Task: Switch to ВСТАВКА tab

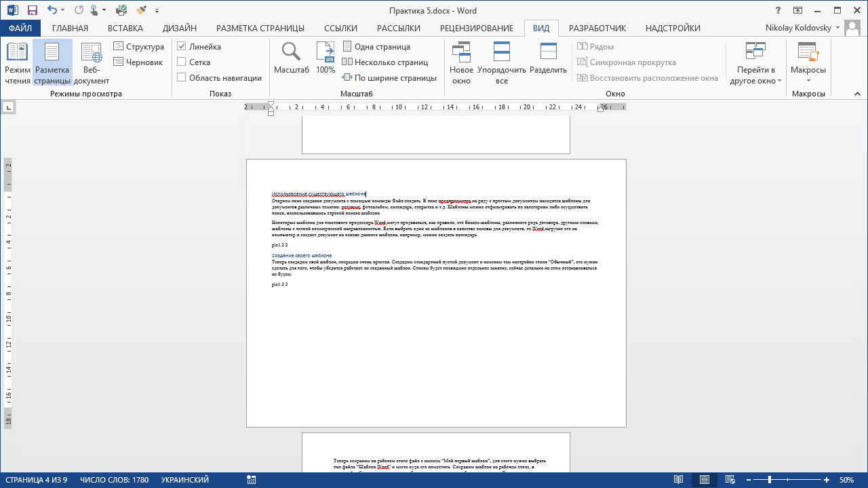Action: coord(125,29)
